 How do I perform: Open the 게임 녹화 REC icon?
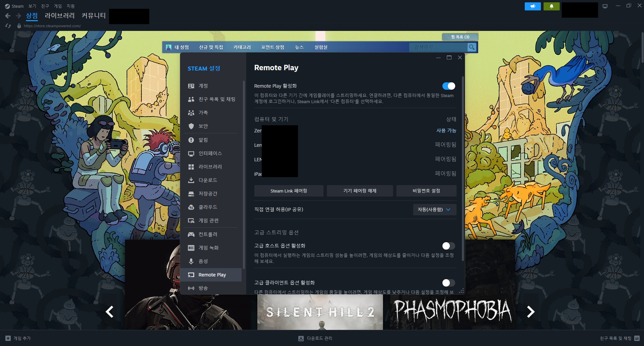191,248
